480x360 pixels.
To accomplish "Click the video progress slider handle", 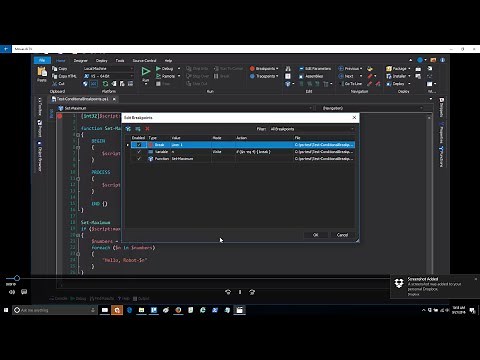I will pyautogui.click(x=17, y=278).
